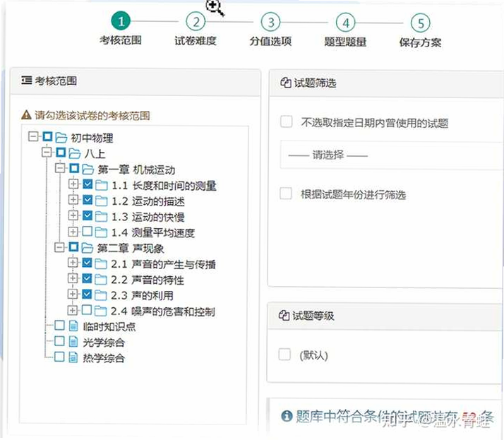The width and height of the screenshot is (504, 440).
Task: Click the folder icon next to 初中物理
Action: coord(61,138)
